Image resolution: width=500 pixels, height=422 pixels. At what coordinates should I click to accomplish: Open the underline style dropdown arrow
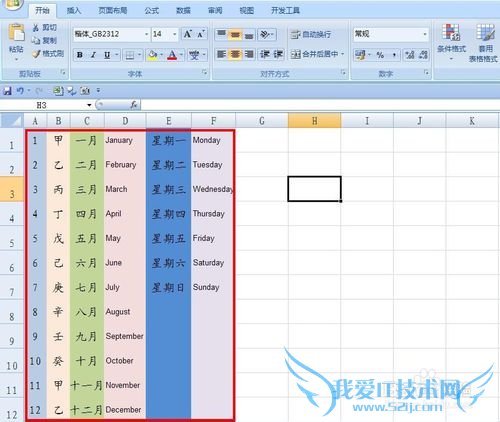(x=117, y=55)
